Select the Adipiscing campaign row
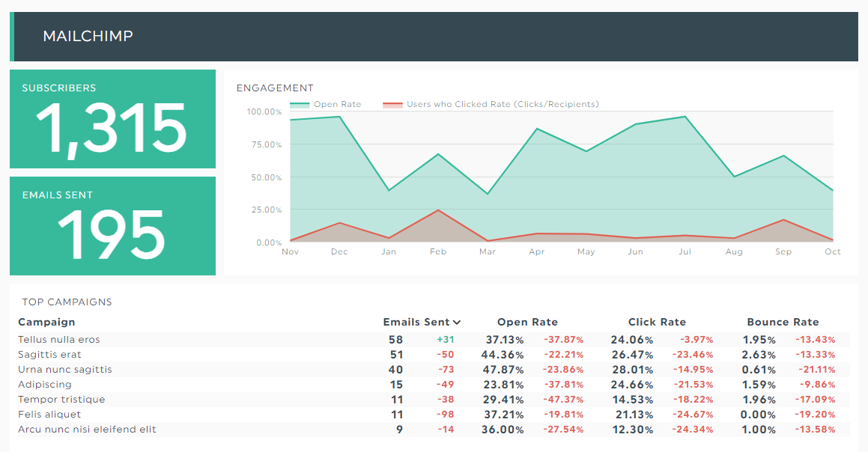The height and width of the screenshot is (452, 868). click(434, 385)
